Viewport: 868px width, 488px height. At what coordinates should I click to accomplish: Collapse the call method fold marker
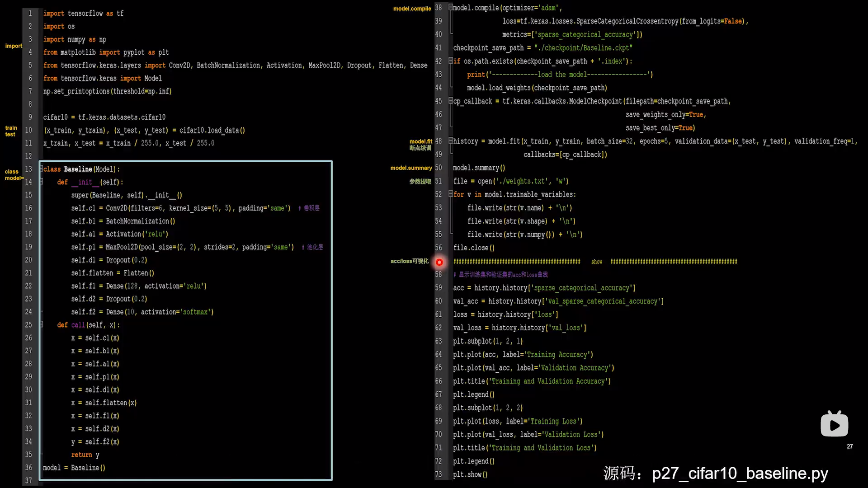[x=42, y=324]
